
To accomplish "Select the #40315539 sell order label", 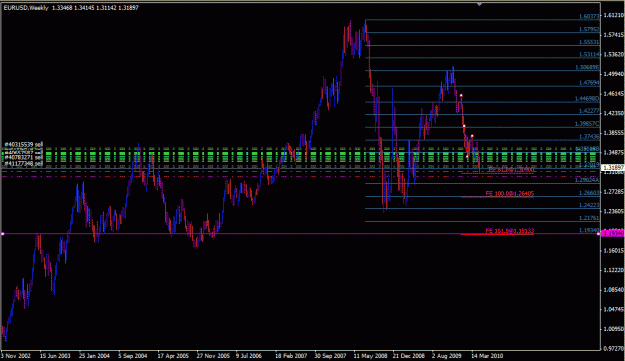I will click(x=24, y=144).
